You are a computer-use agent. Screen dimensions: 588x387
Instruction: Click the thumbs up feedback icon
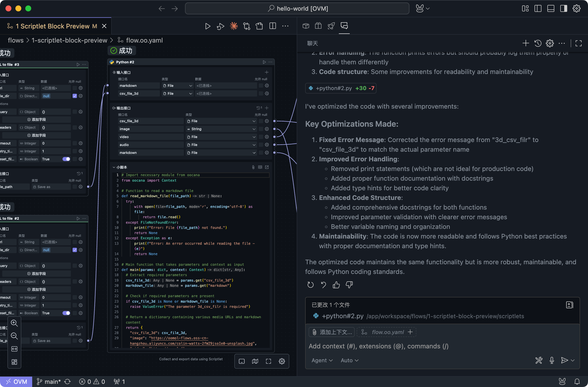coord(336,285)
